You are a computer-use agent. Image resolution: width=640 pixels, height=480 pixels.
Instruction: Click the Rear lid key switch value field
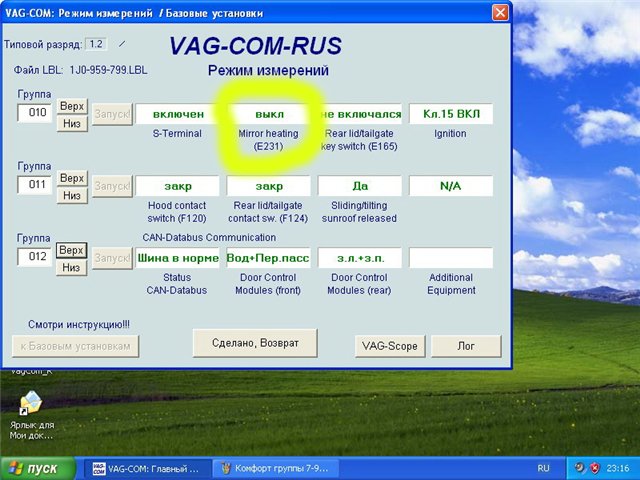[x=360, y=114]
